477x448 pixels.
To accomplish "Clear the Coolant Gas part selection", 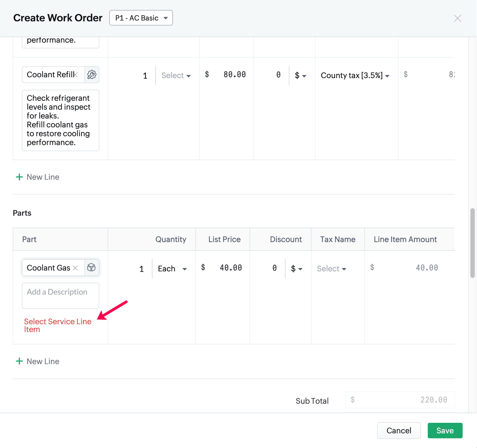I will (75, 268).
